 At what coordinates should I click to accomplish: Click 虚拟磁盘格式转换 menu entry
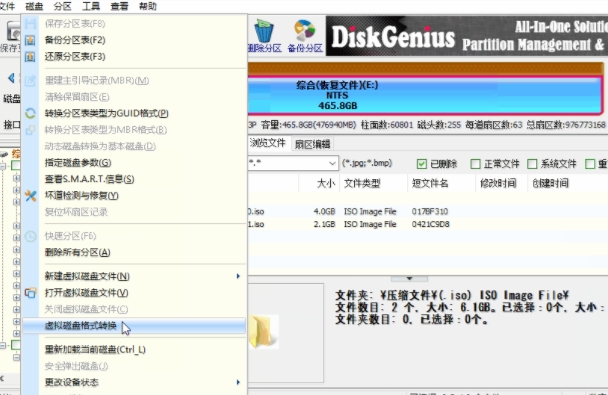(x=134, y=326)
